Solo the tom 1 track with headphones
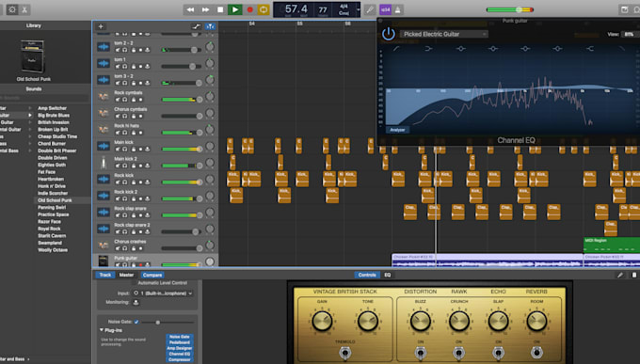 pyautogui.click(x=125, y=66)
